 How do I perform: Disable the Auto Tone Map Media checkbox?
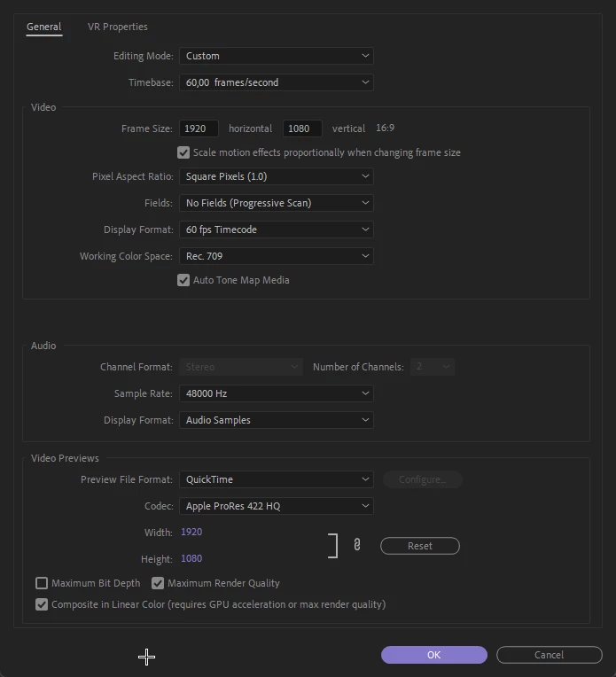pos(183,280)
